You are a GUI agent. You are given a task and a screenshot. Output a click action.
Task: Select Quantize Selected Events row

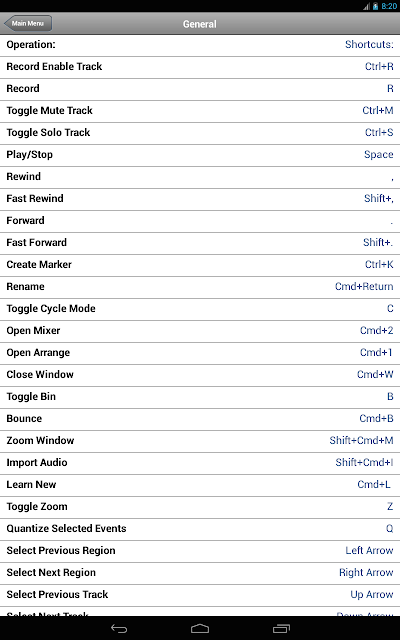click(x=200, y=530)
